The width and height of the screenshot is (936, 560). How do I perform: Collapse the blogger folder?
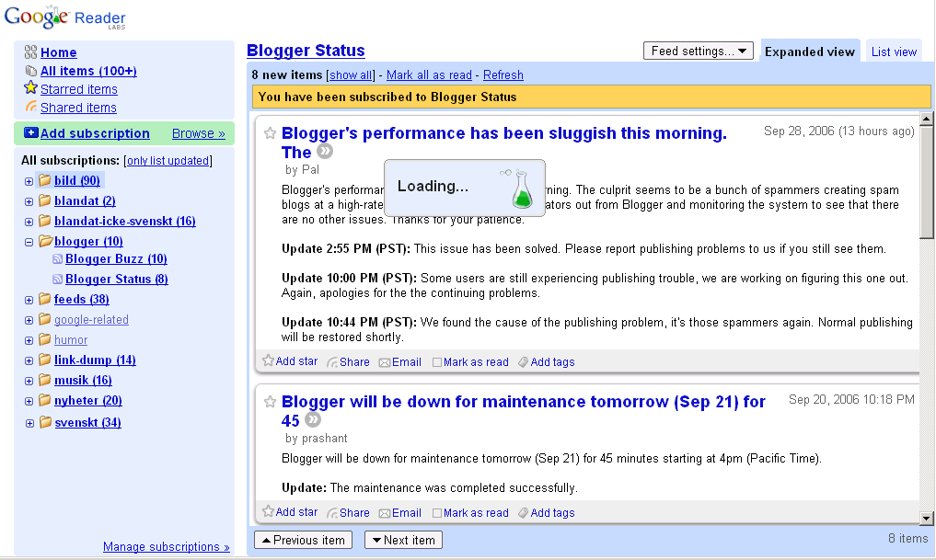pos(29,242)
